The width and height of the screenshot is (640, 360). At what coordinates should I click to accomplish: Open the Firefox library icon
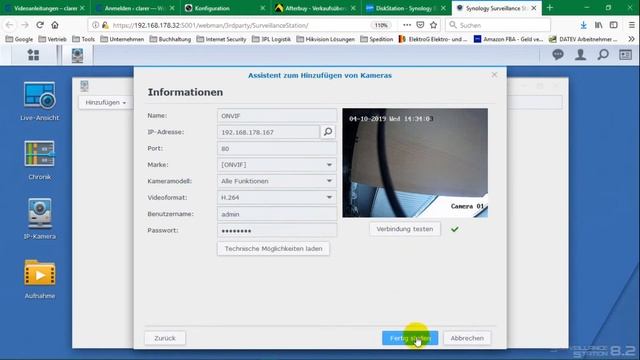click(598, 25)
